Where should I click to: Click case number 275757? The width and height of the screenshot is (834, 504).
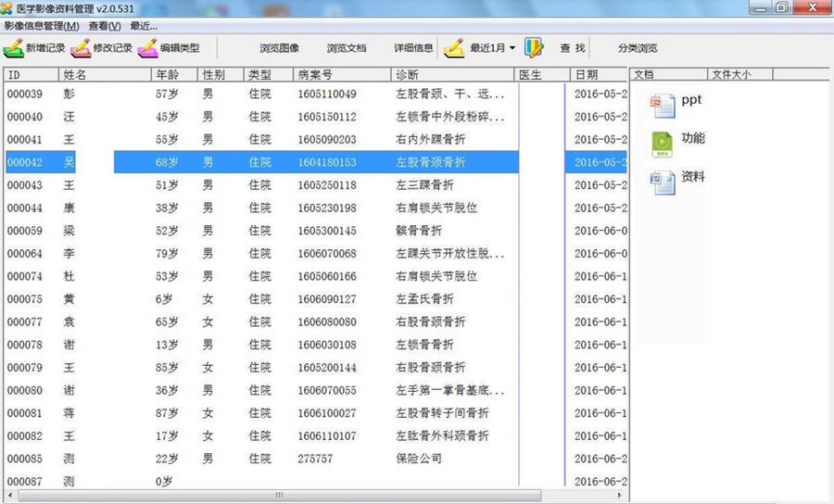tap(315, 460)
